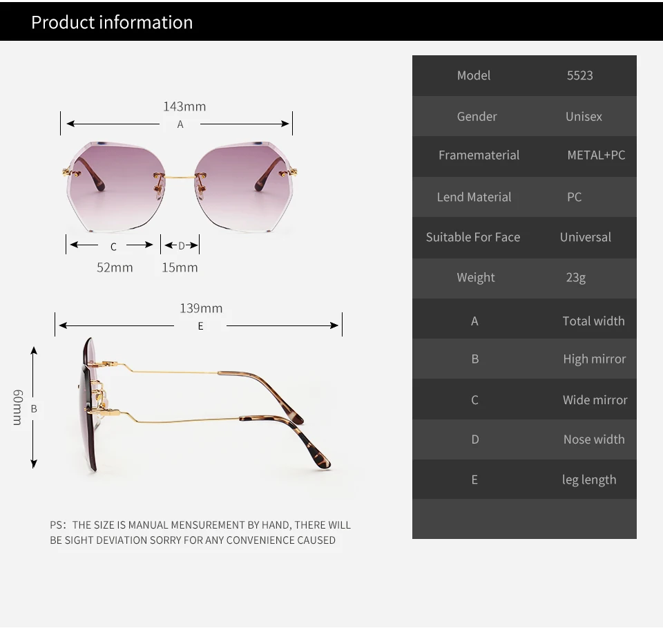
Task: Click the 139mm leg length measurement
Action: pos(201,308)
